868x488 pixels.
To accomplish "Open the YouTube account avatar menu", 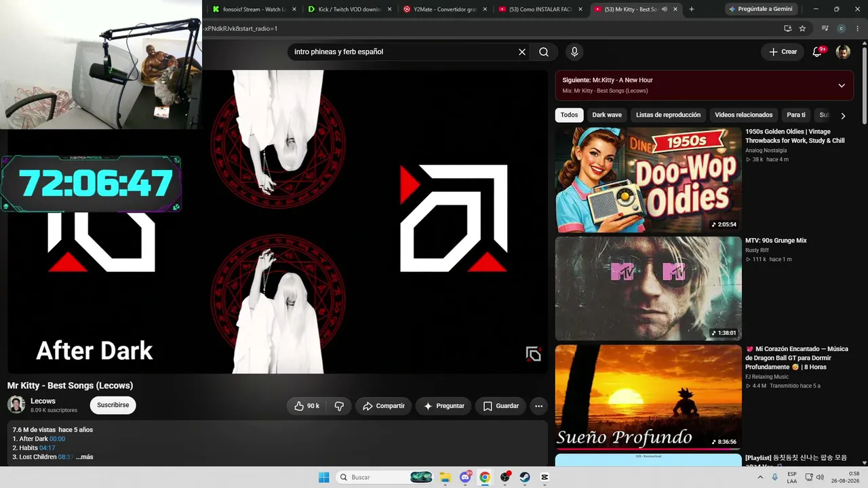I will [843, 52].
